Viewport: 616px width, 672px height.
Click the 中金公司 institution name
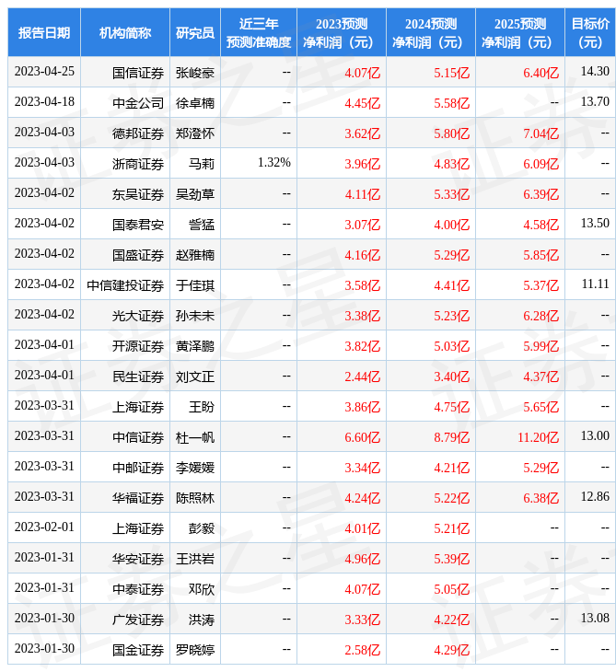pos(138,102)
